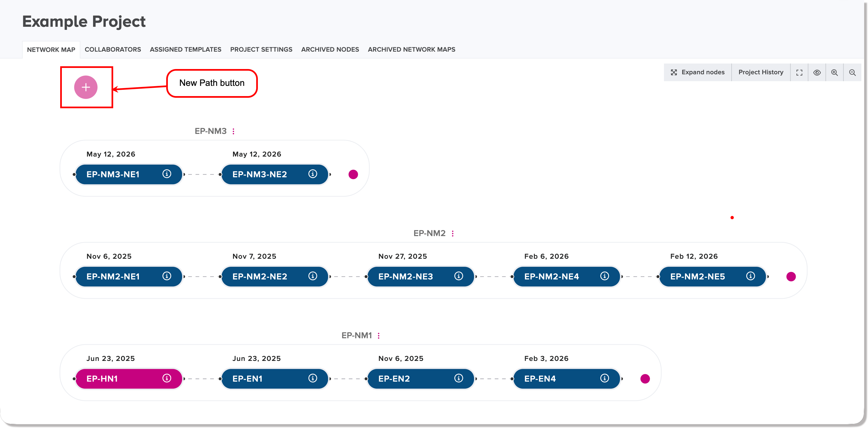Click magenta add-node dot ending EP-NM2 path

click(x=791, y=276)
